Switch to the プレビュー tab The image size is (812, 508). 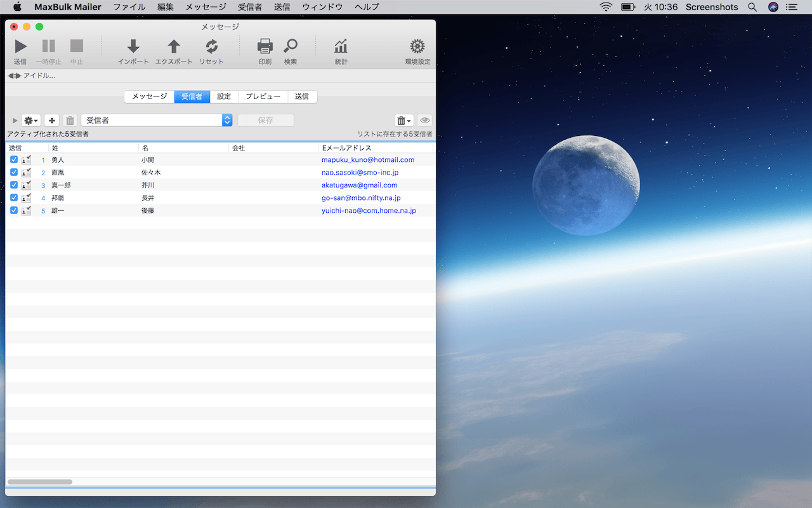[x=263, y=97]
